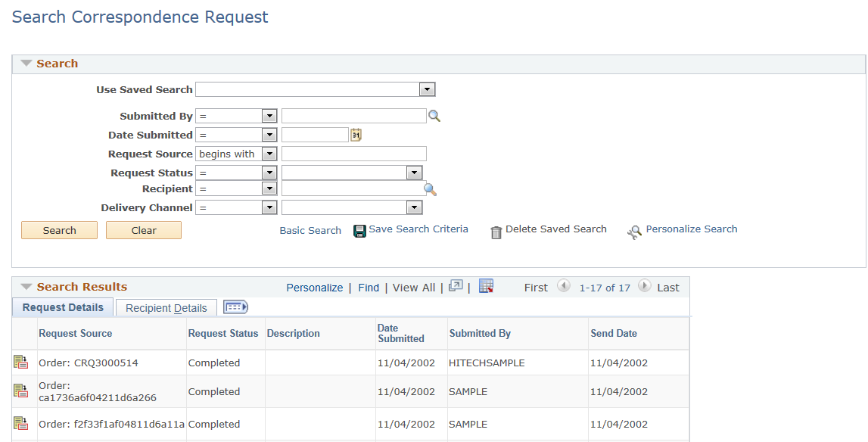Click the show all columns icon

click(236, 307)
